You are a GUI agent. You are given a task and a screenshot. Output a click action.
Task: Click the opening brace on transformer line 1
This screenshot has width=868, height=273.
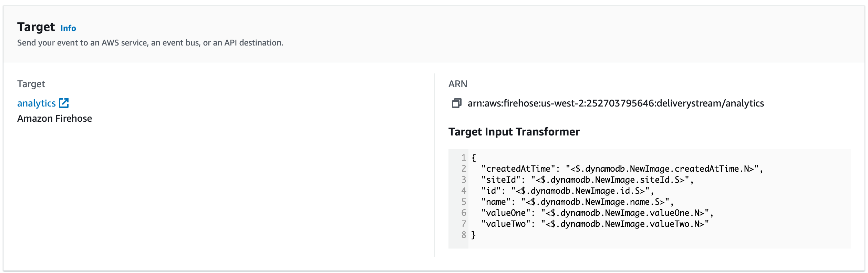point(474,158)
